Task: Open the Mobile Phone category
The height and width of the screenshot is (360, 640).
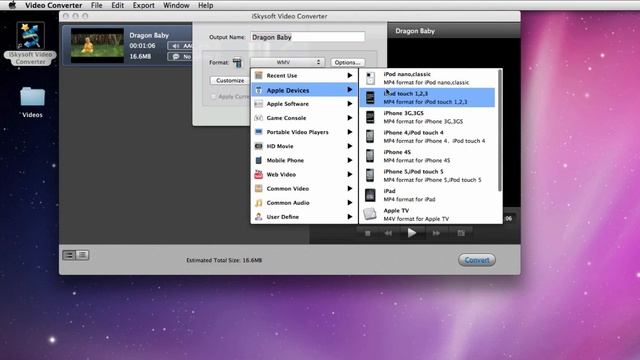Action: coord(304,160)
